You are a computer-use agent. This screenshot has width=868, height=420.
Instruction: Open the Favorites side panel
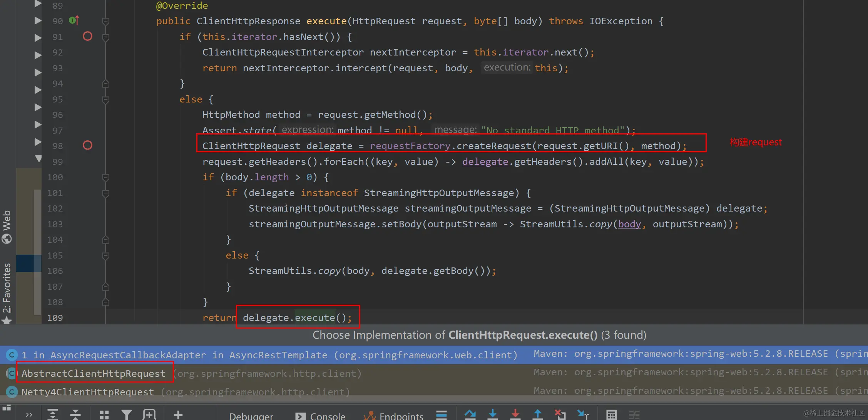[x=7, y=289]
